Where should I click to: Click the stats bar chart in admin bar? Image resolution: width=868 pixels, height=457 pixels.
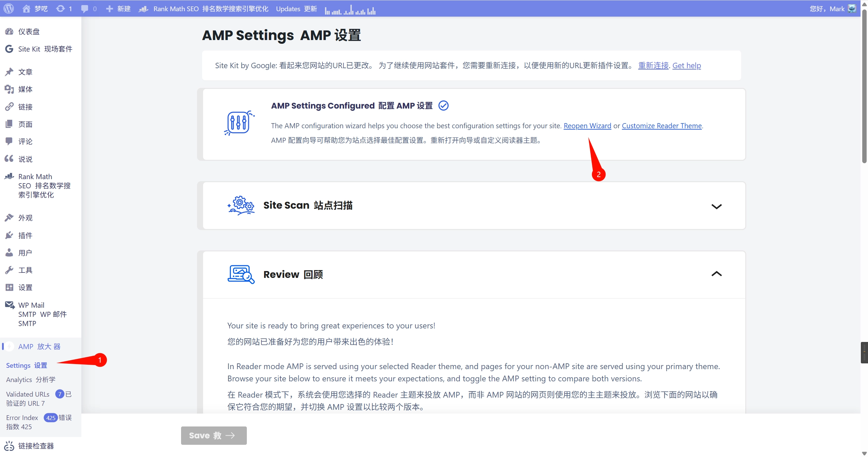350,10
